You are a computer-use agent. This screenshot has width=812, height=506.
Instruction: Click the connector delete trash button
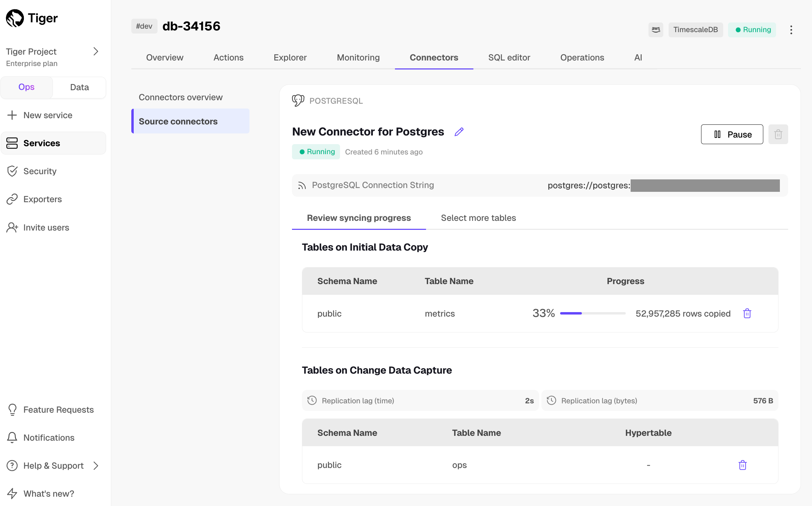[x=778, y=134]
